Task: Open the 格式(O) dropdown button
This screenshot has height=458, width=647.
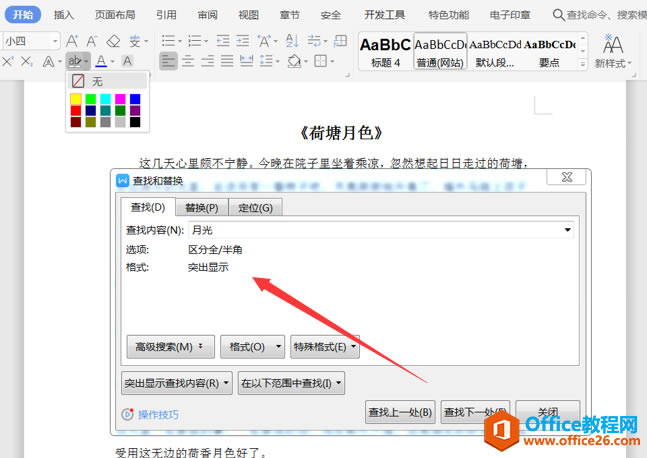Action: (252, 347)
